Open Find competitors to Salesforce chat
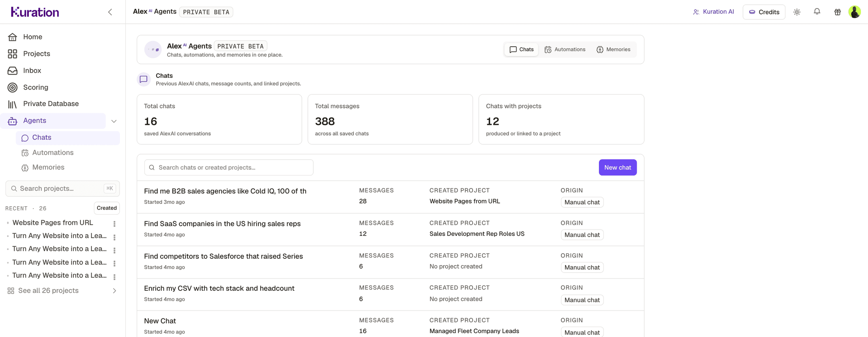 223,256
